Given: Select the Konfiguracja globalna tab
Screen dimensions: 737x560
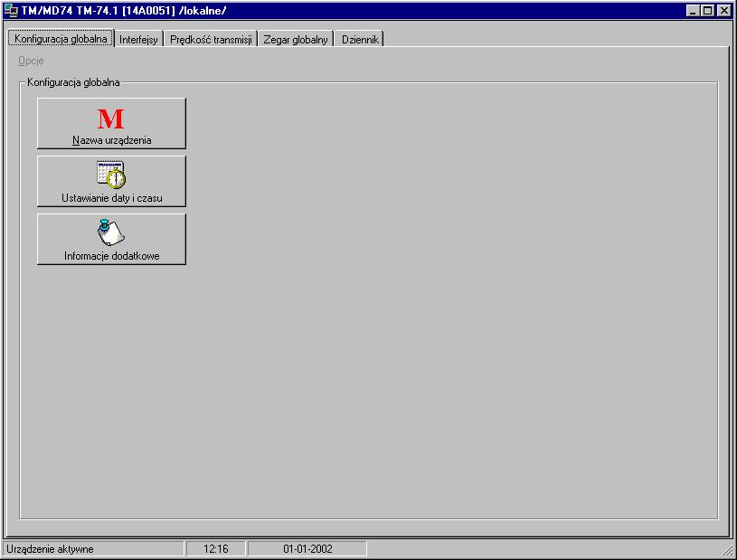Looking at the screenshot, I should coord(61,39).
